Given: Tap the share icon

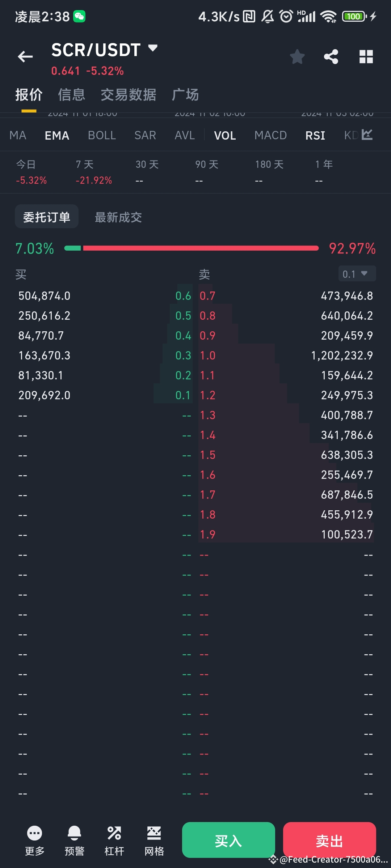Looking at the screenshot, I should coord(331,57).
